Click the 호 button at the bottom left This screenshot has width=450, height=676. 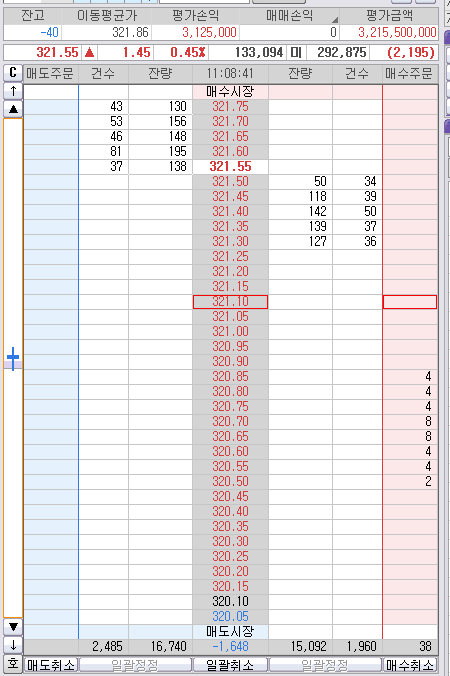pos(13,663)
